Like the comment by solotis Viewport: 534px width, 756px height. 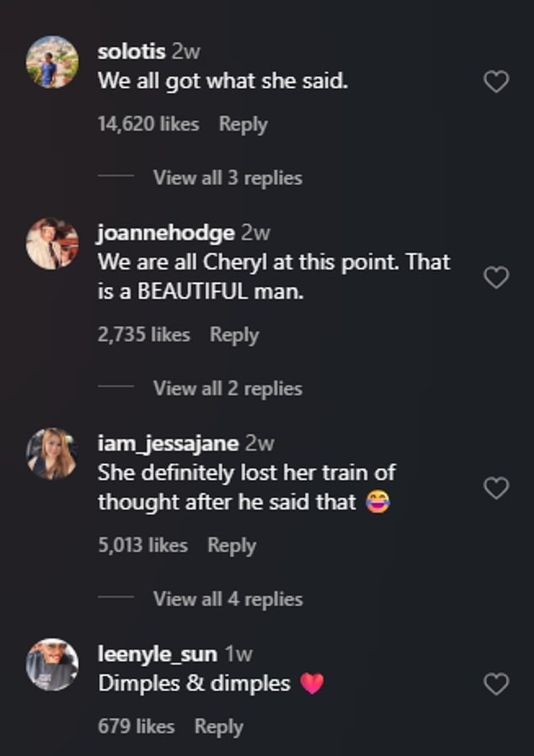point(496,82)
